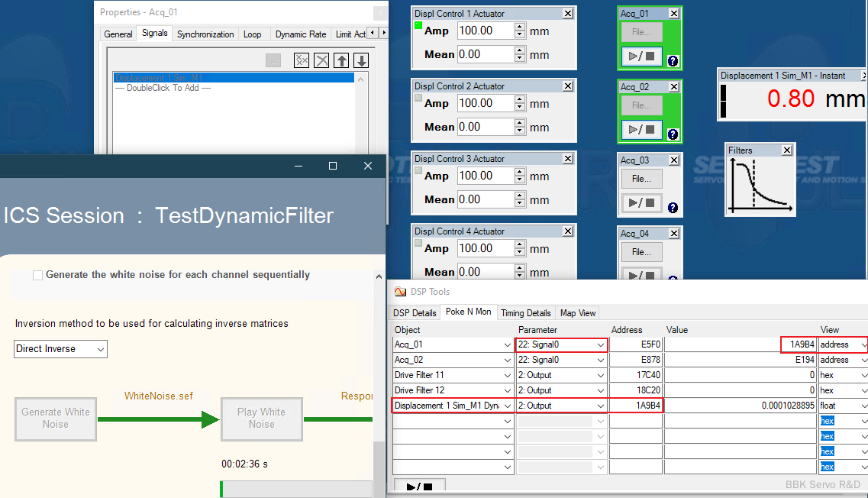Toggle the Displ Control 1 Actuator green indicator
This screenshot has width=868, height=498.
(418, 25)
